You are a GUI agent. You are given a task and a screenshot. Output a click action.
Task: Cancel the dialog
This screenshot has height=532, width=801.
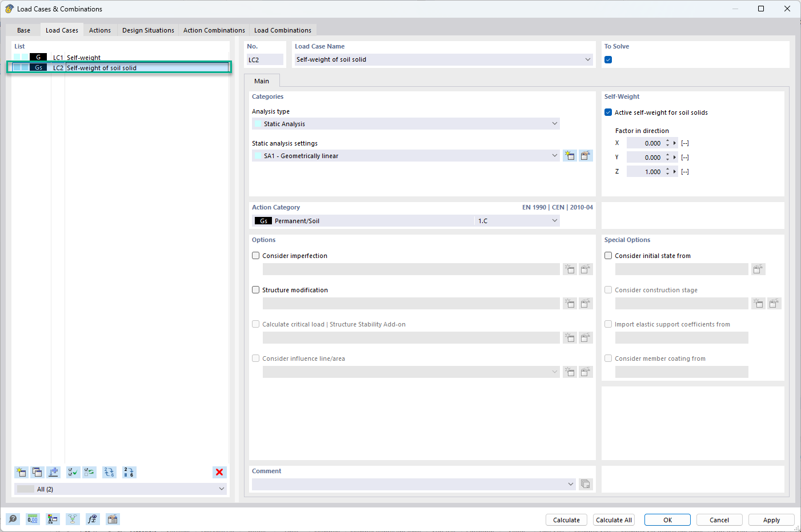[719, 520]
